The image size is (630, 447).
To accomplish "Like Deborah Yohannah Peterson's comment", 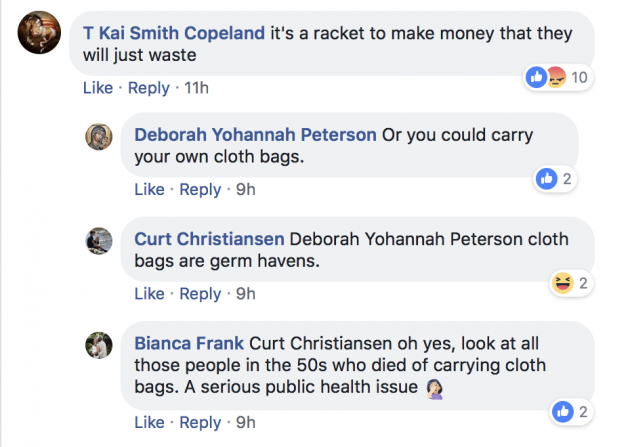I will (149, 190).
